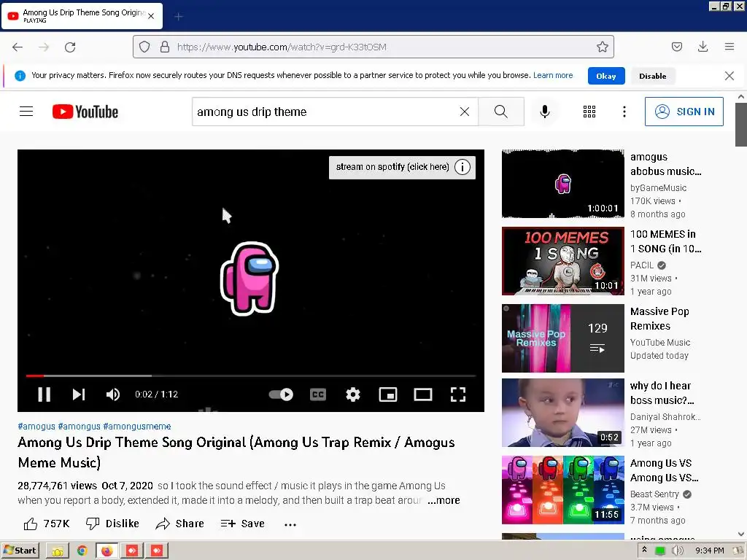Image resolution: width=747 pixels, height=560 pixels.
Task: Open amogus abobus music thumbnail
Action: (x=562, y=184)
